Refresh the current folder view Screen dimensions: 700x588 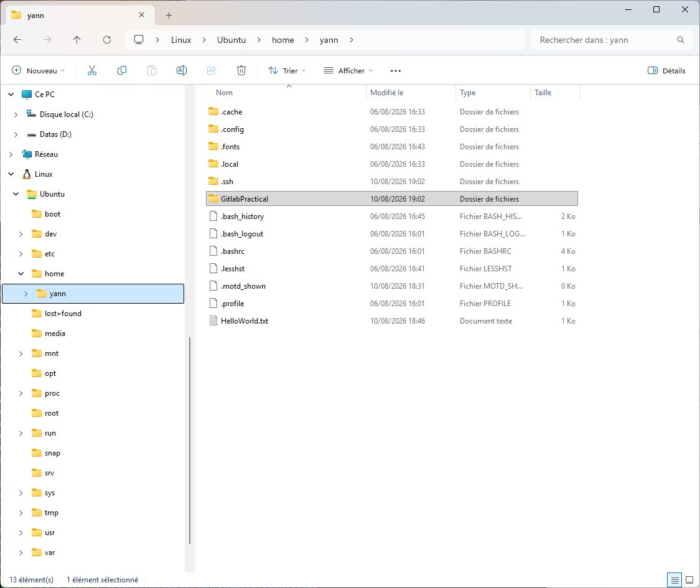coord(107,40)
